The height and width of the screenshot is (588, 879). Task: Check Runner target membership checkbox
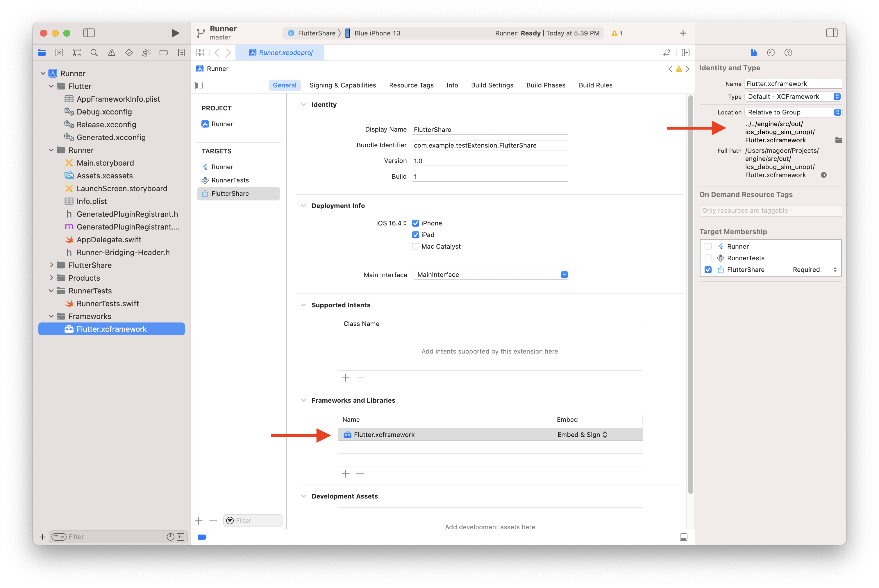point(708,246)
